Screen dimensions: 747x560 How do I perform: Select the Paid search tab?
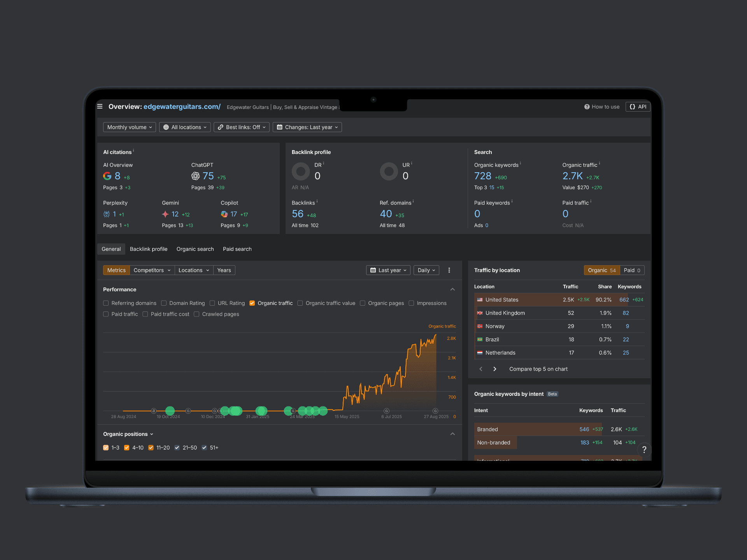pos(237,249)
